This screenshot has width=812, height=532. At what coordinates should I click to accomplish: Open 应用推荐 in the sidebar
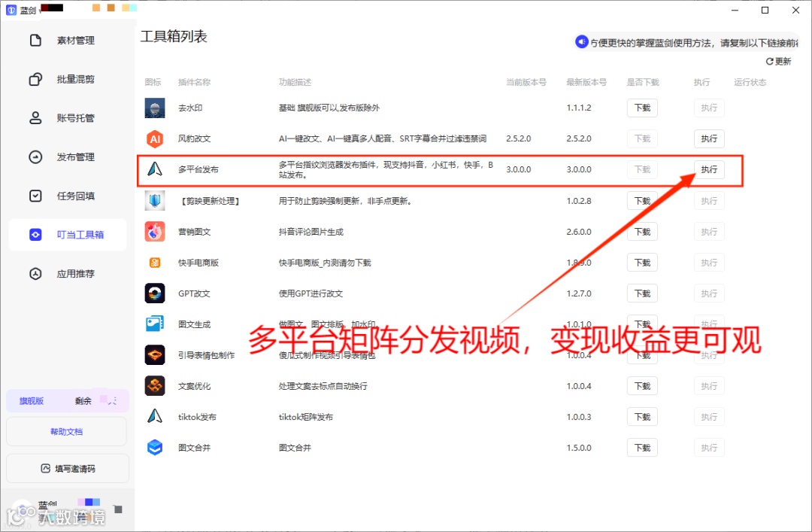pyautogui.click(x=68, y=274)
